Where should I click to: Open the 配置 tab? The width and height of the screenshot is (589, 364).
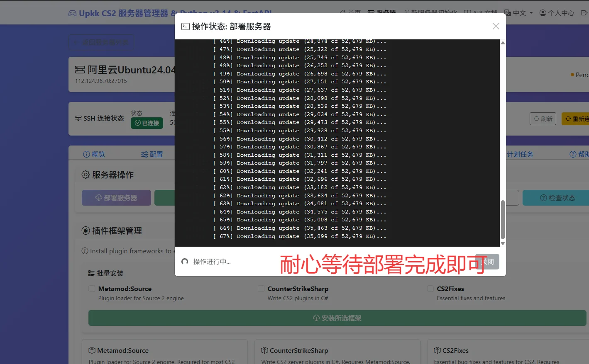pos(152,154)
